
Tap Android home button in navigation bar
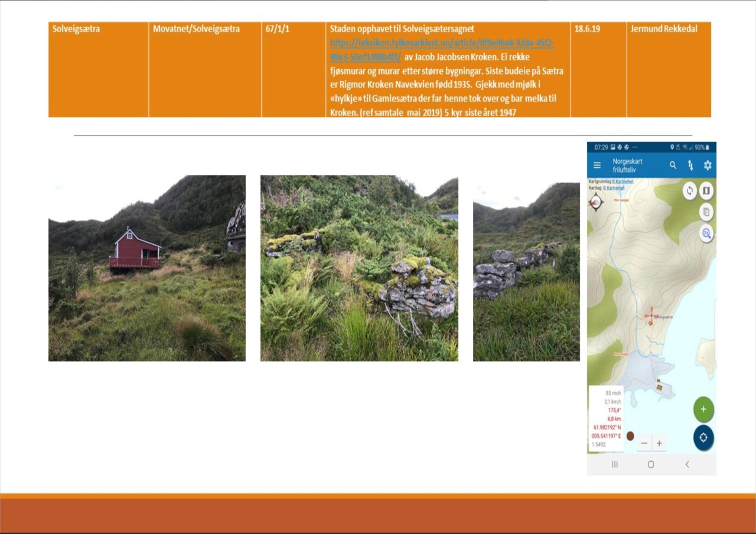651,464
